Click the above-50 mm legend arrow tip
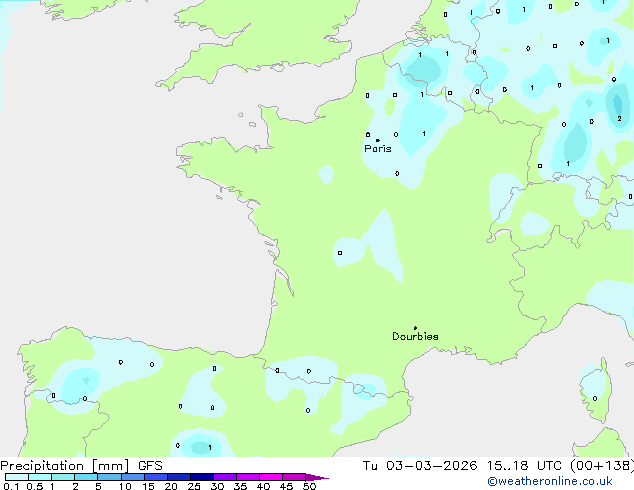The image size is (634, 490). coord(317,477)
